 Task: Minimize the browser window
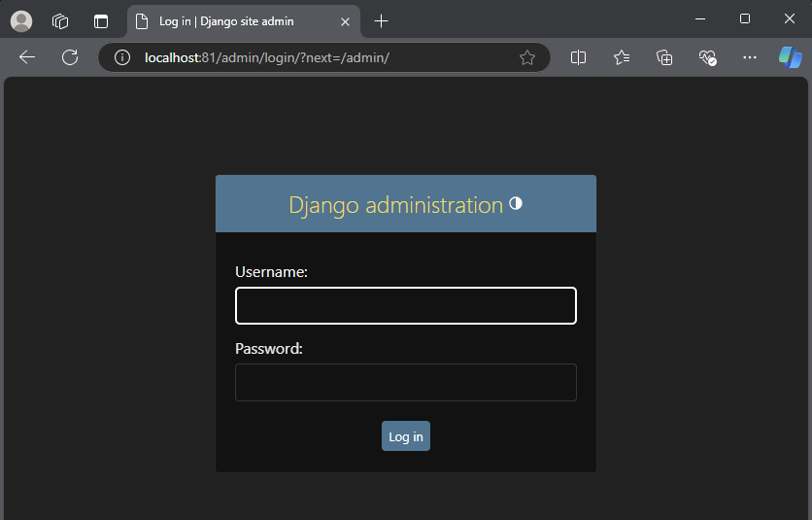(700, 19)
